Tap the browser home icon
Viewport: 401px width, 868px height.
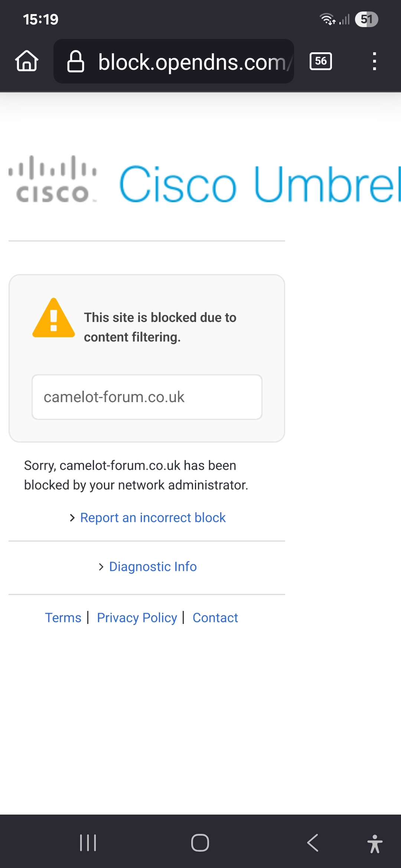pos(27,61)
